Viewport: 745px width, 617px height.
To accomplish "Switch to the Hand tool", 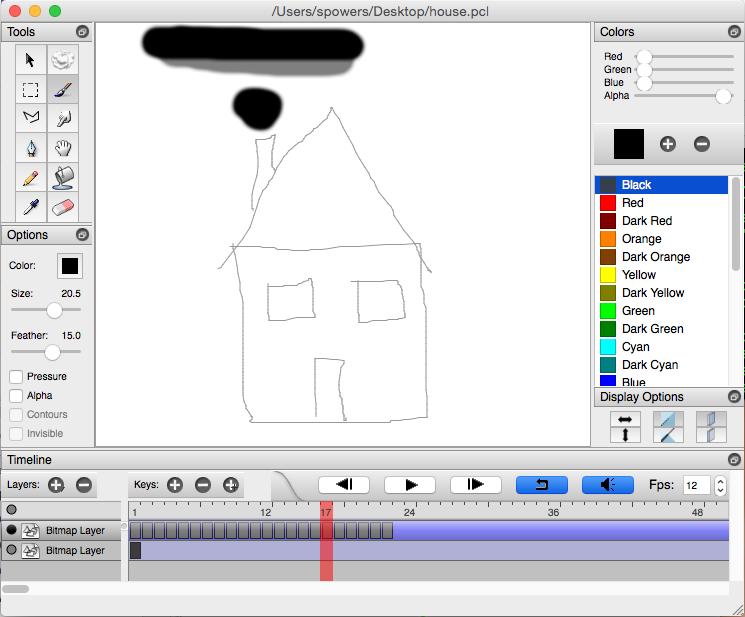I will coord(63,148).
